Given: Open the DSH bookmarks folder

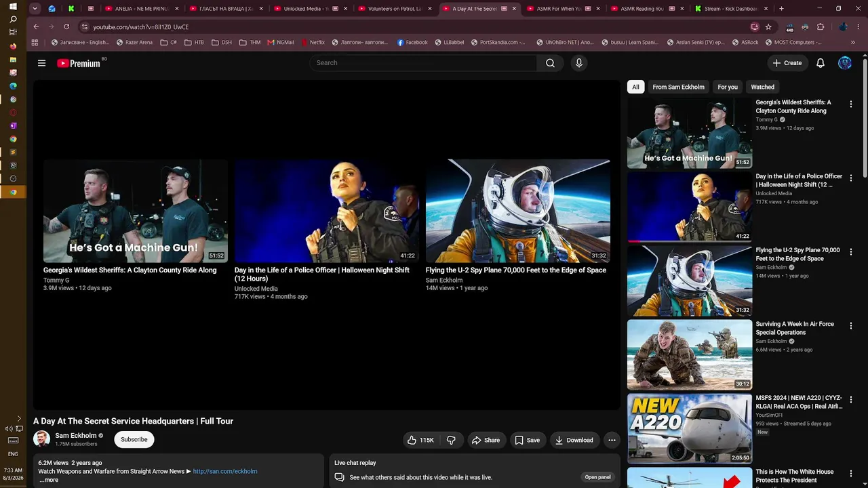Looking at the screenshot, I should [x=221, y=42].
